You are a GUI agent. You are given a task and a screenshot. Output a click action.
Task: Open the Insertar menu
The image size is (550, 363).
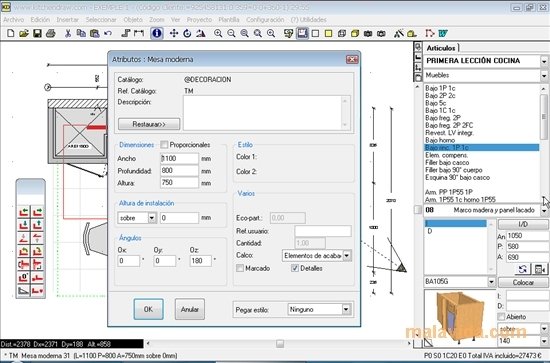pyautogui.click(x=68, y=20)
